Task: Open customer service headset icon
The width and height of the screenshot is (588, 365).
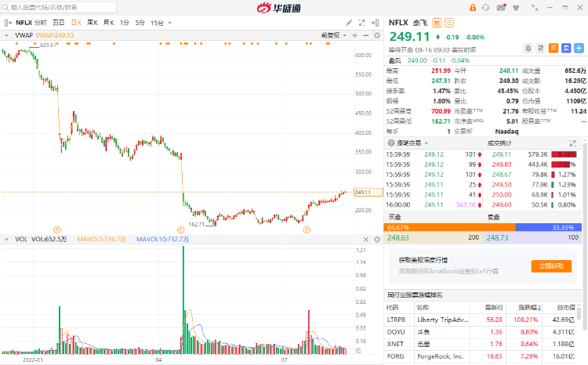Action: tap(485, 8)
